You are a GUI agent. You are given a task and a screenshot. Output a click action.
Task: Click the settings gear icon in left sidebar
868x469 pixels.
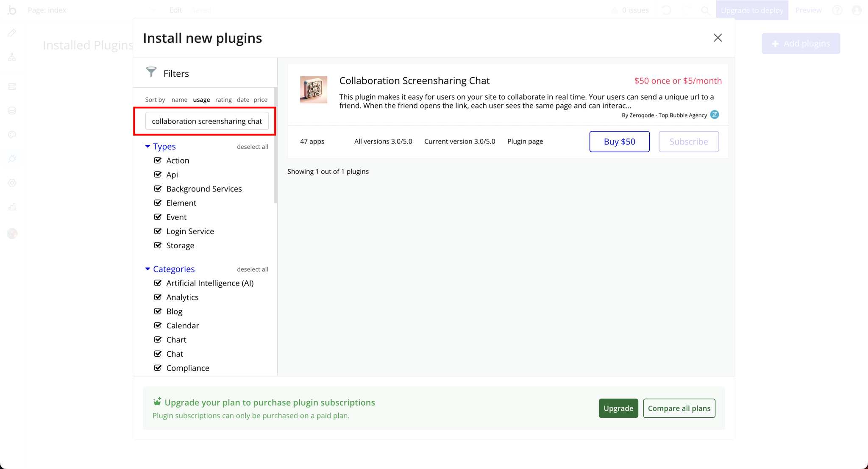pyautogui.click(x=13, y=183)
